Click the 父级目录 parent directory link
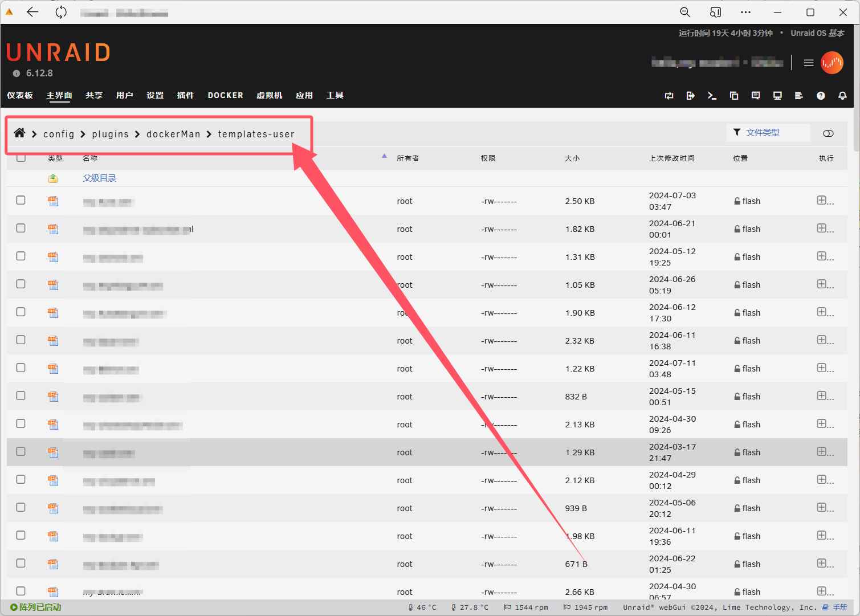This screenshot has width=860, height=616. pyautogui.click(x=100, y=178)
